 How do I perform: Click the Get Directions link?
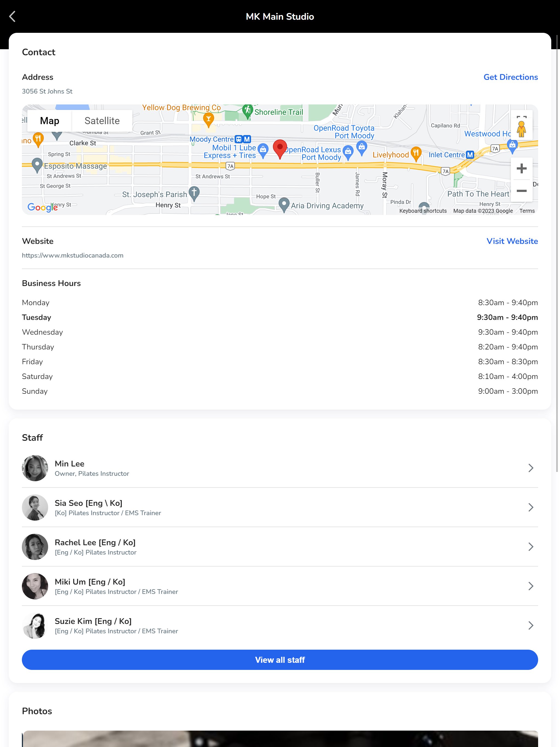510,77
